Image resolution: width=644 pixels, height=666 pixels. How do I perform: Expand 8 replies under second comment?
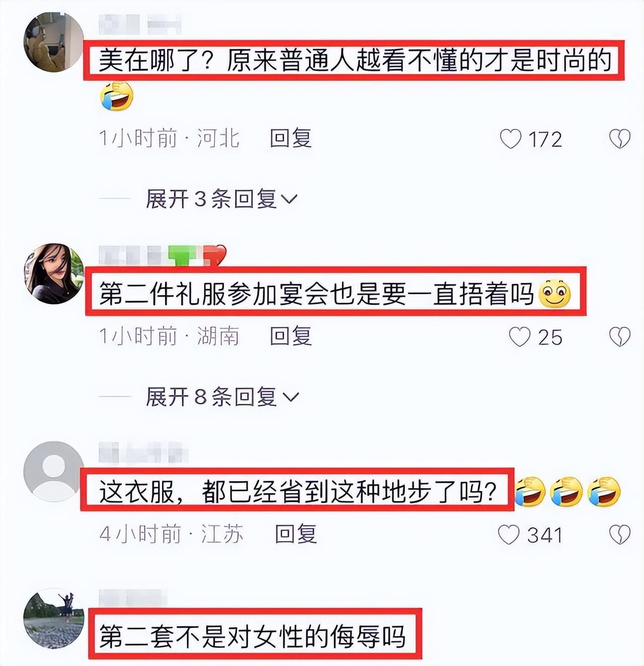point(222,397)
